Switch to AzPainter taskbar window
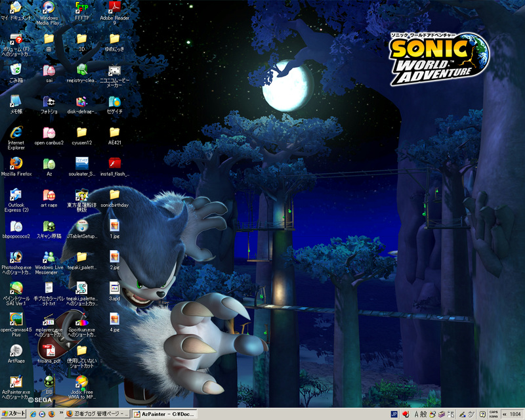This screenshot has height=420, width=525. point(165,414)
